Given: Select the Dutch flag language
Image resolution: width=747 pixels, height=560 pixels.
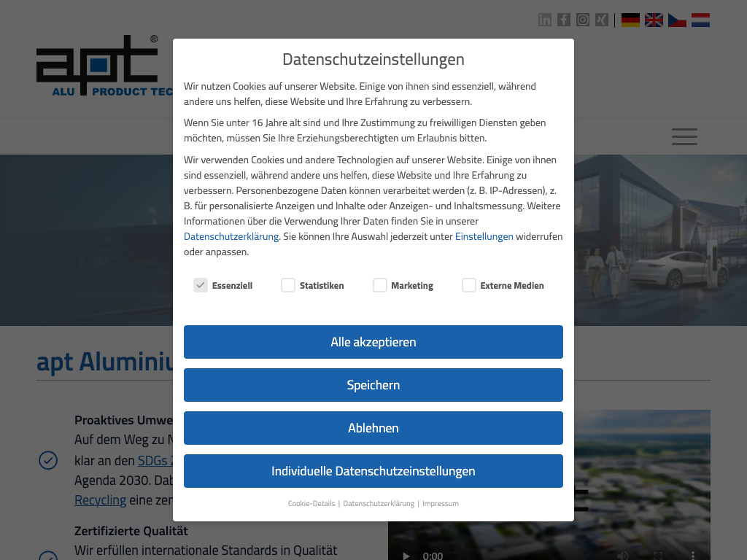Looking at the screenshot, I should coord(700,20).
